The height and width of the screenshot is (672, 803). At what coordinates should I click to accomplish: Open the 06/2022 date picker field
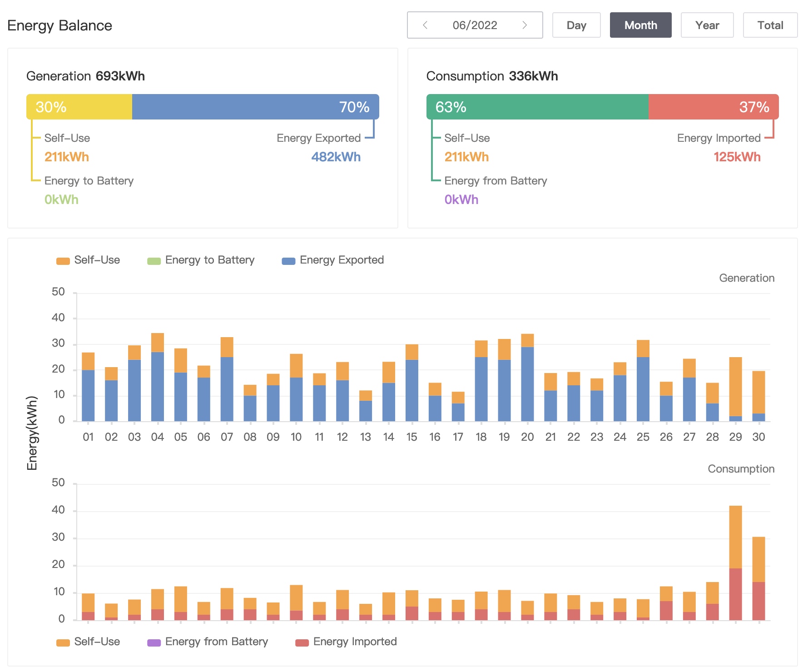tap(475, 25)
